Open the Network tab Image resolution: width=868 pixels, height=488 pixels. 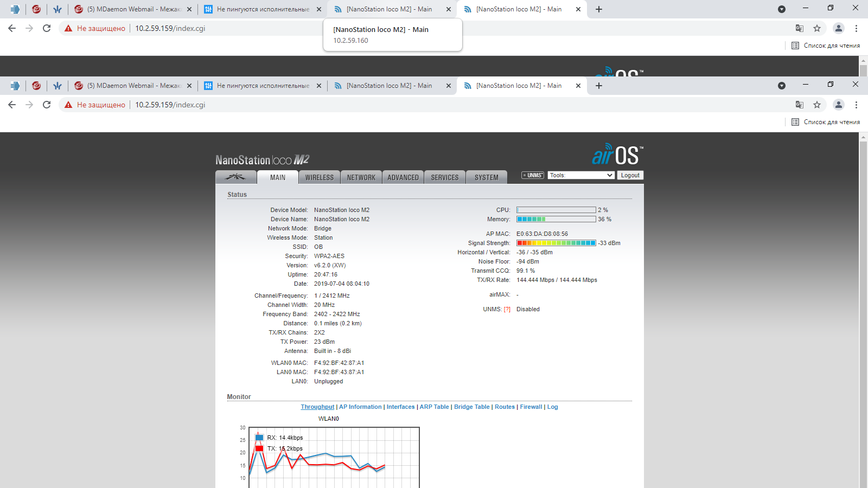tap(361, 177)
